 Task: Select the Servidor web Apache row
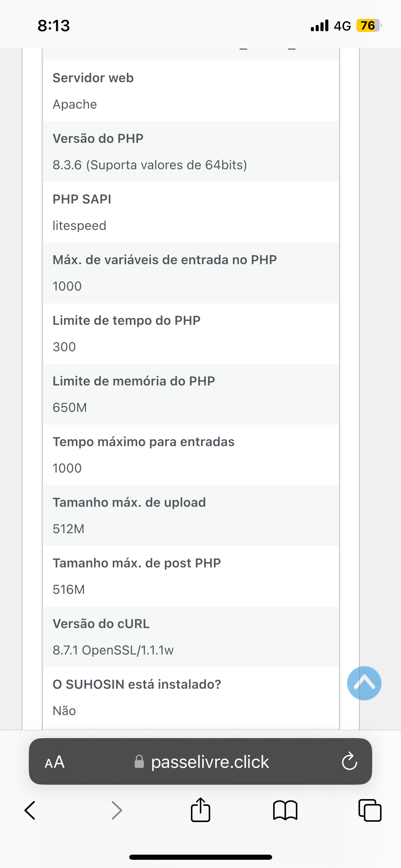pos(191,91)
